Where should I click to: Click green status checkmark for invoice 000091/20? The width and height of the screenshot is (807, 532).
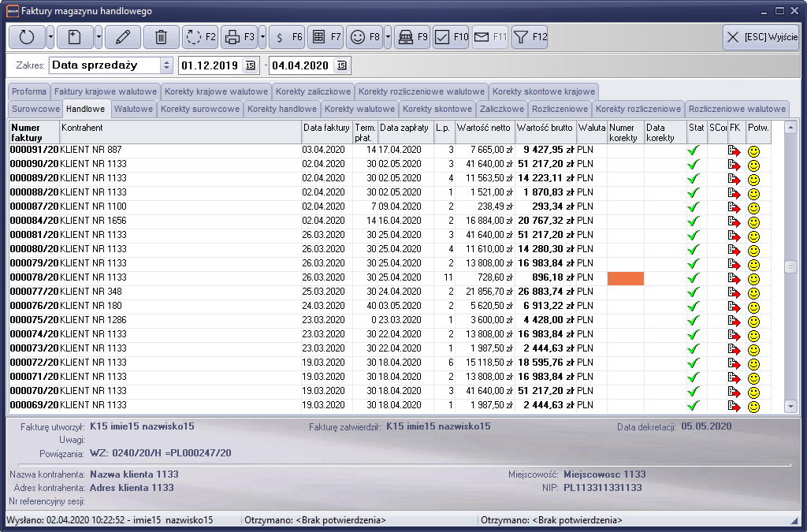point(694,150)
